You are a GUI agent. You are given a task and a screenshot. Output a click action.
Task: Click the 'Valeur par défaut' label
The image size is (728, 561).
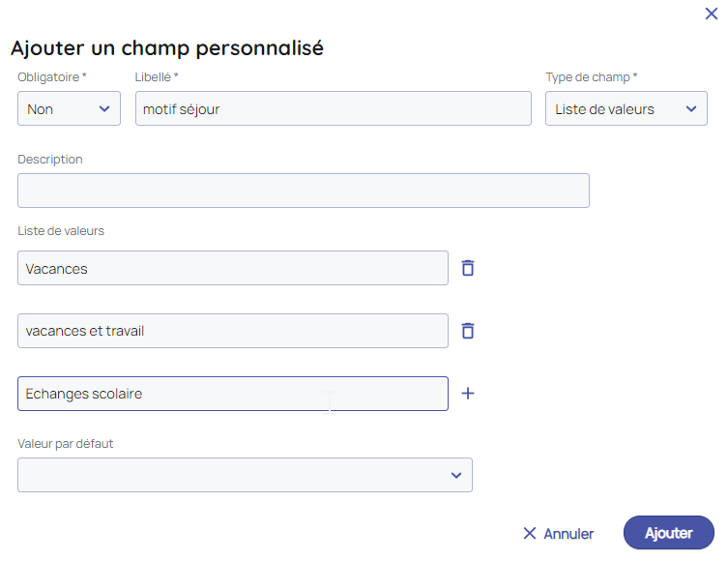tap(72, 443)
